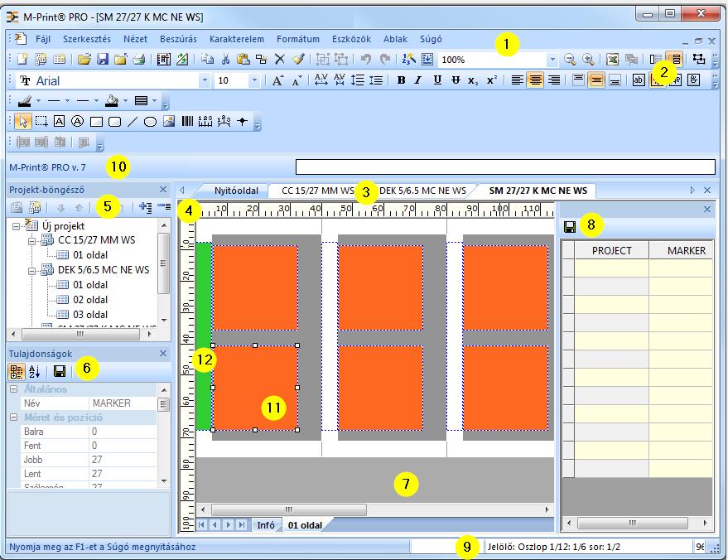The height and width of the screenshot is (560, 728).
Task: Select the insert image tool
Action: pyautogui.click(x=169, y=122)
